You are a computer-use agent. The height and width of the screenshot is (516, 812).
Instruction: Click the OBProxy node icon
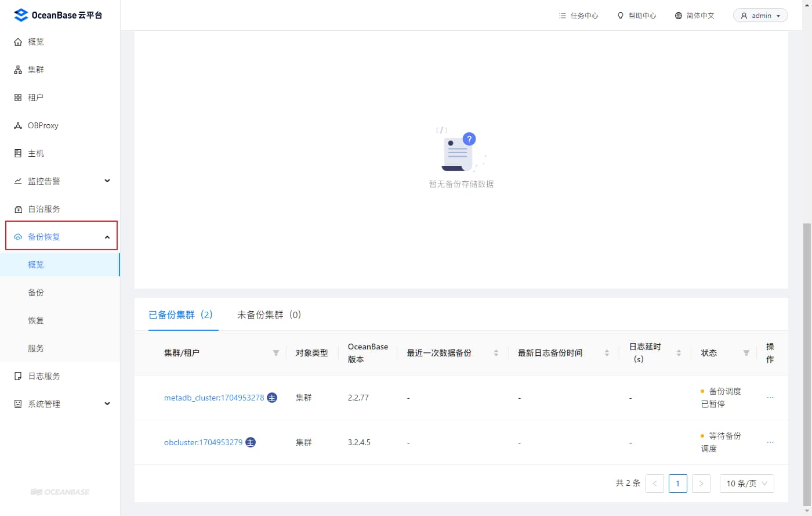[x=18, y=125]
